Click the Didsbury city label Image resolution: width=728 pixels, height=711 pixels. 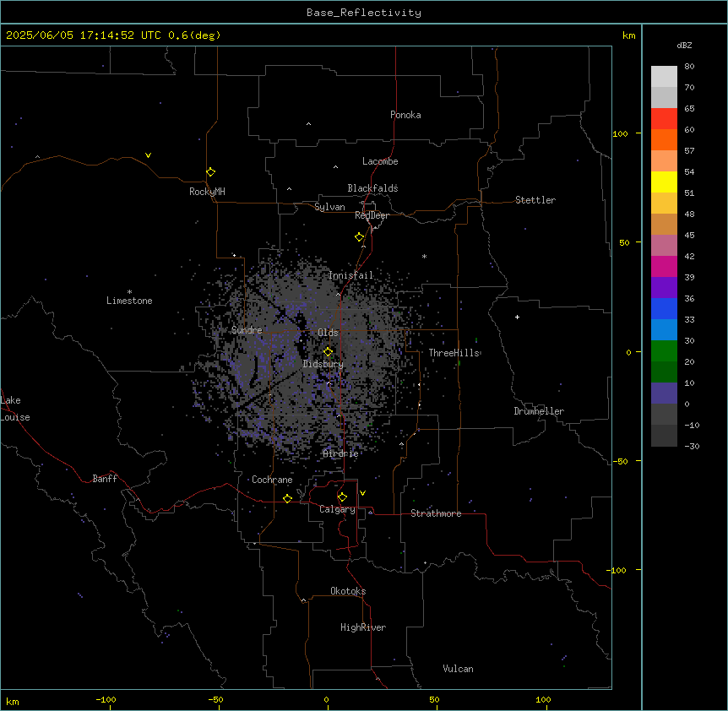(x=323, y=364)
